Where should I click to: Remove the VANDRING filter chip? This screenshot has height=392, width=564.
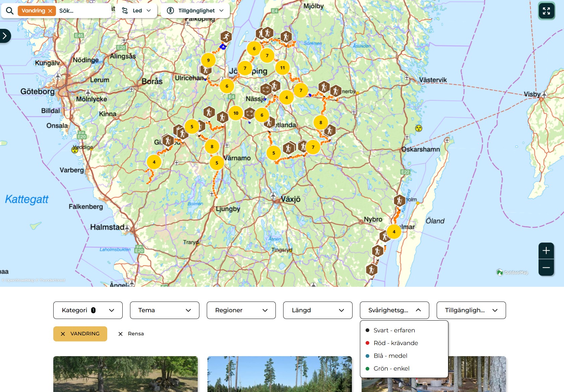click(63, 334)
